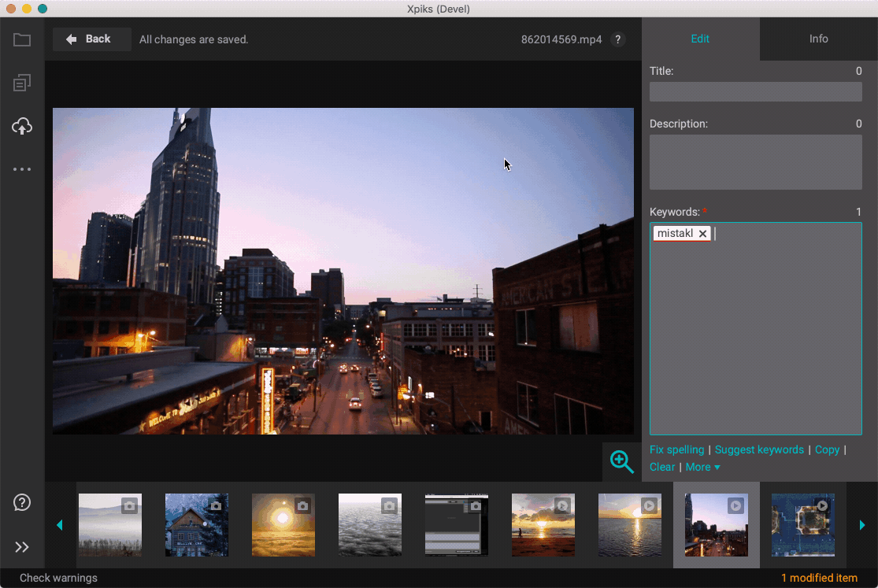The width and height of the screenshot is (878, 588).
Task: Click the zoom magnifier icon below preview
Action: pos(621,462)
